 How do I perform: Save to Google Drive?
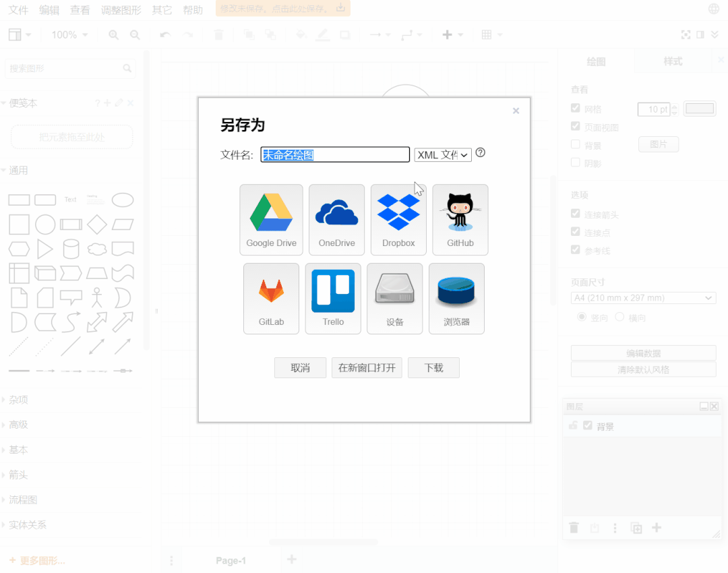(x=271, y=220)
